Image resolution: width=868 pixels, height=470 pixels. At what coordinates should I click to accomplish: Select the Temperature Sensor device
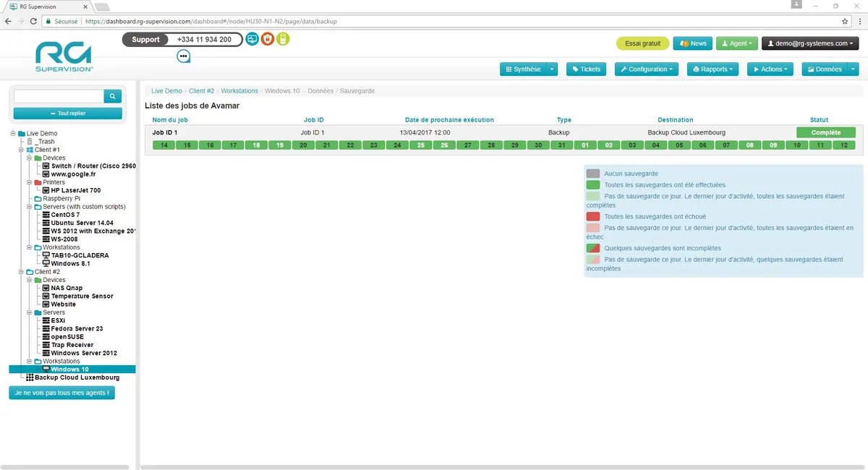tap(82, 296)
